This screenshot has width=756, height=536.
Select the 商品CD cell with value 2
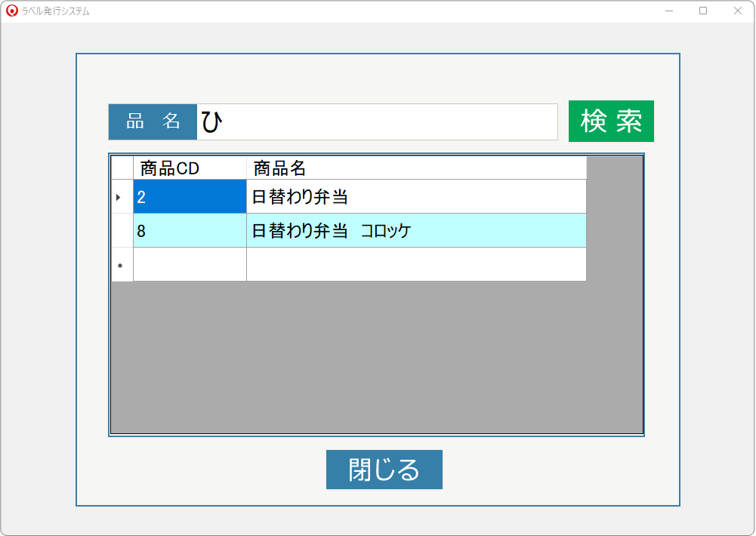point(190,197)
